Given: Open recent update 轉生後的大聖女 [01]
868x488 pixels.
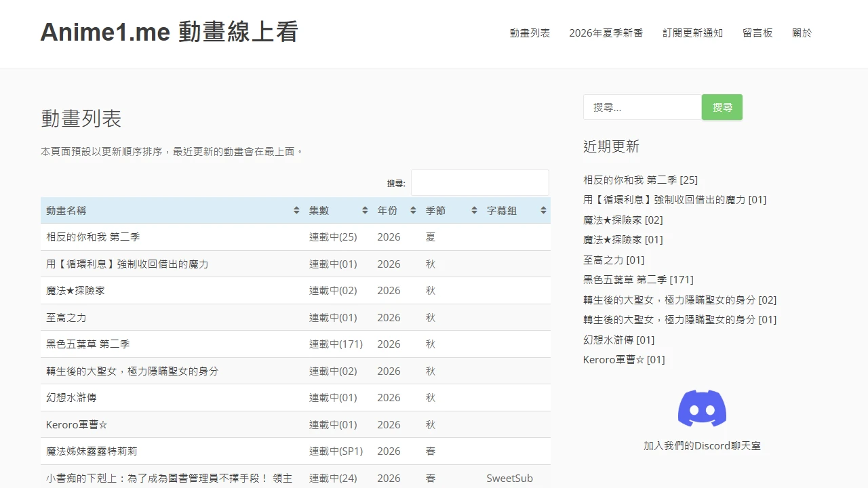Looking at the screenshot, I should (680, 320).
